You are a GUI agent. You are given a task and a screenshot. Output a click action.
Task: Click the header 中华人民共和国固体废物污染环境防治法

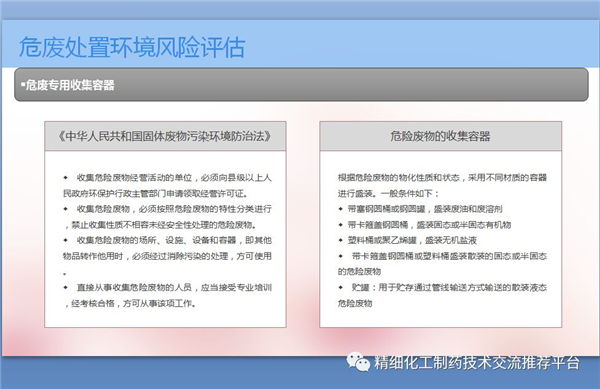tap(165, 136)
